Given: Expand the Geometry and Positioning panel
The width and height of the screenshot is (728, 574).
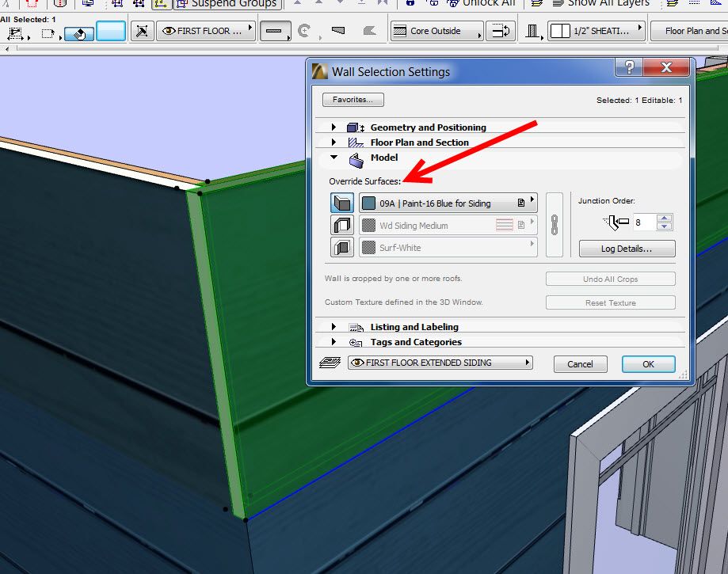Looking at the screenshot, I should click(334, 127).
